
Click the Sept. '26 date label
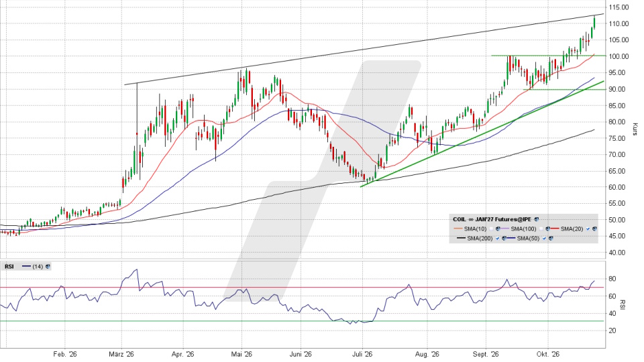pos(486,354)
